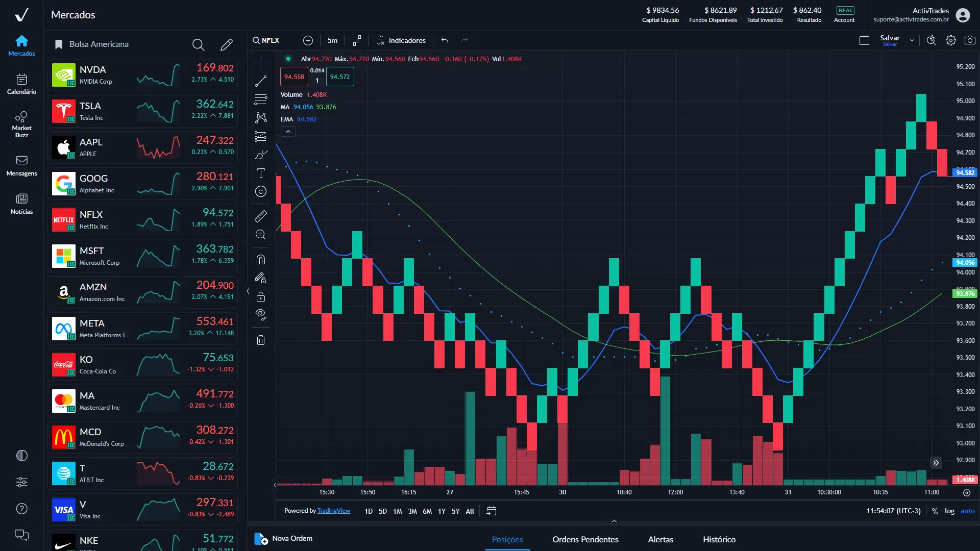Viewport: 980px width, 551px height.
Task: Edit the watchlist with pencil icon
Action: (x=227, y=45)
